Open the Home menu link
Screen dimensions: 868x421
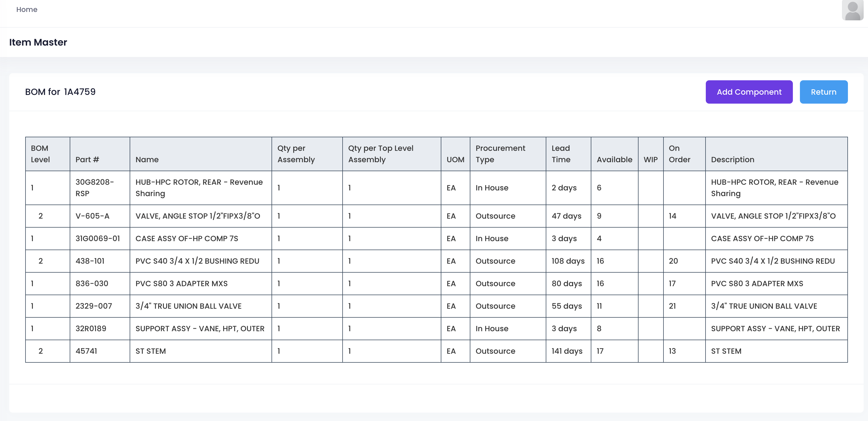pyautogui.click(x=27, y=9)
